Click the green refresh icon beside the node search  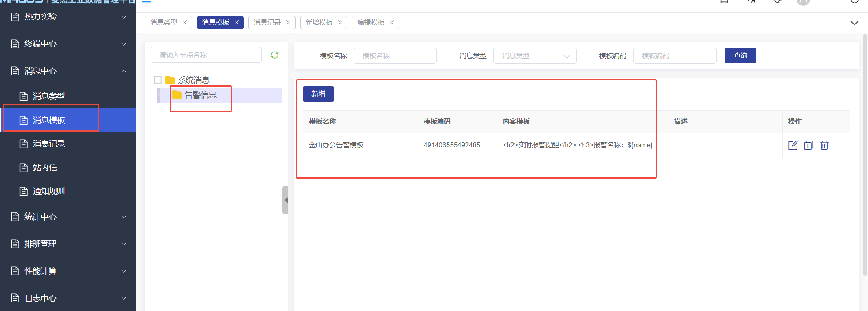tap(274, 55)
